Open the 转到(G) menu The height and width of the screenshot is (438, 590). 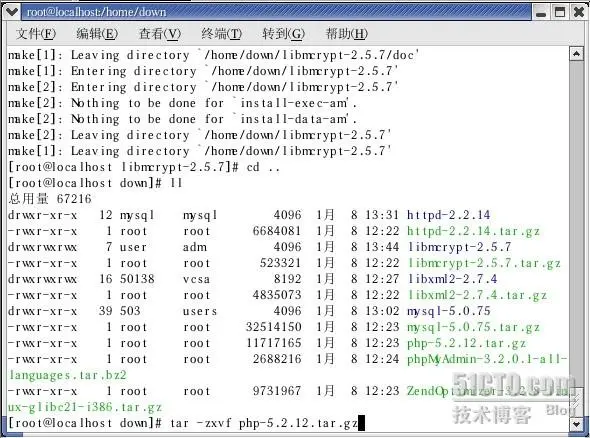click(x=284, y=34)
